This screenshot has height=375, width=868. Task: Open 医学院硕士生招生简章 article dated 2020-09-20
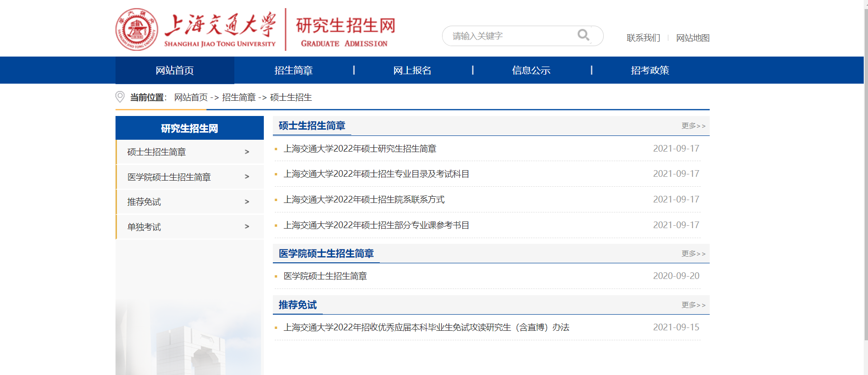point(325,276)
